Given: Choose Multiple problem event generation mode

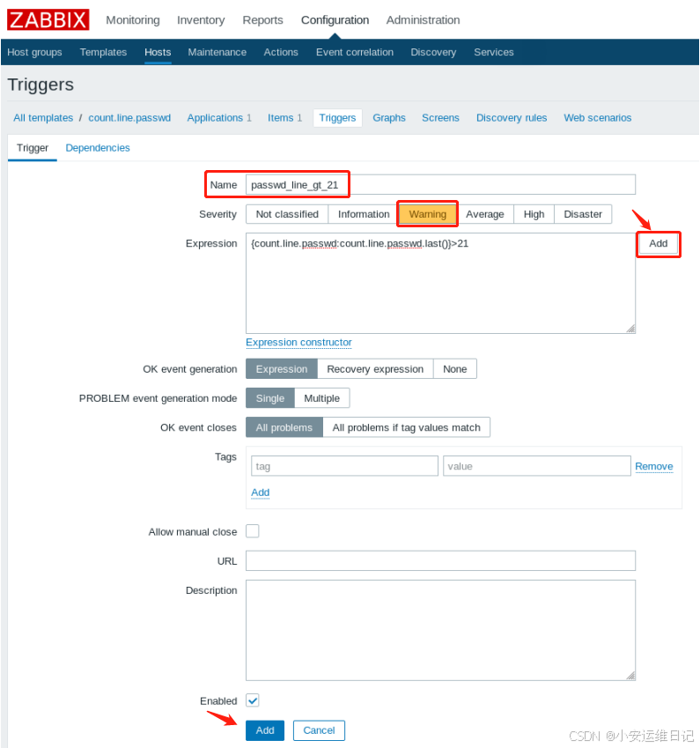Looking at the screenshot, I should [x=322, y=398].
